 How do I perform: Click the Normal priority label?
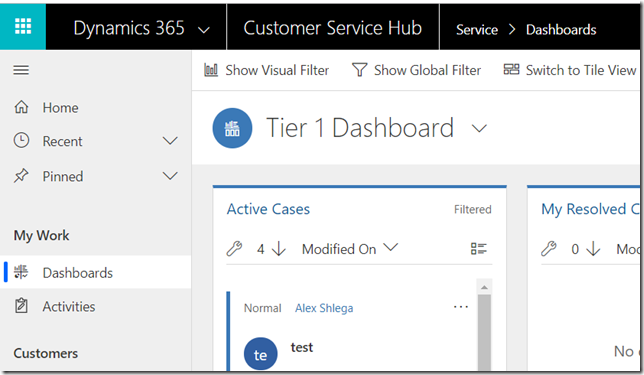tap(262, 308)
